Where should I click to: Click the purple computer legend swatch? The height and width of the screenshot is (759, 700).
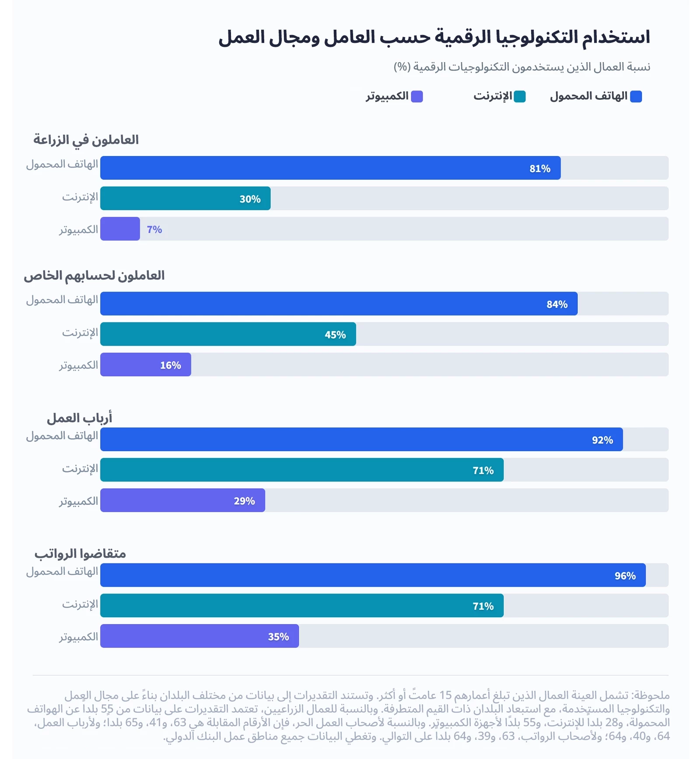[417, 97]
